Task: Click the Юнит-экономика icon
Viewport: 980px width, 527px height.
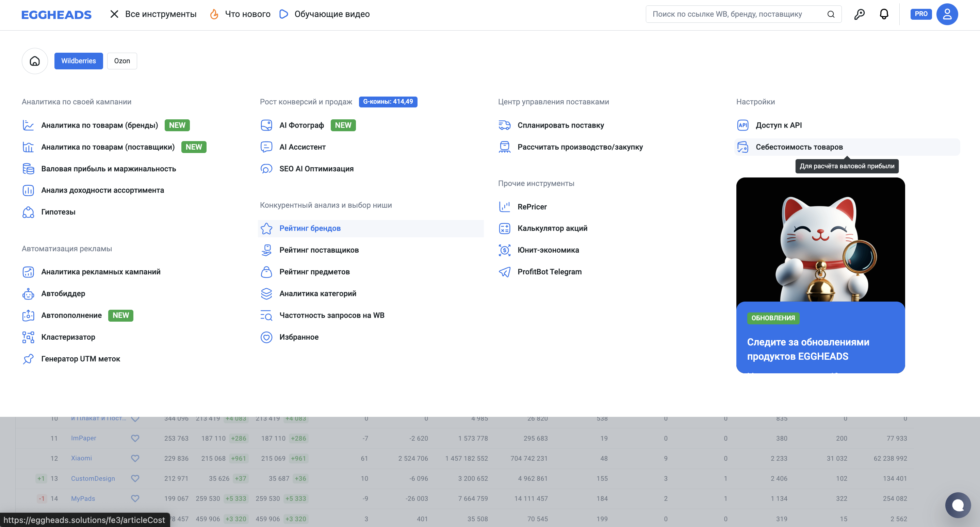Action: pyautogui.click(x=504, y=250)
